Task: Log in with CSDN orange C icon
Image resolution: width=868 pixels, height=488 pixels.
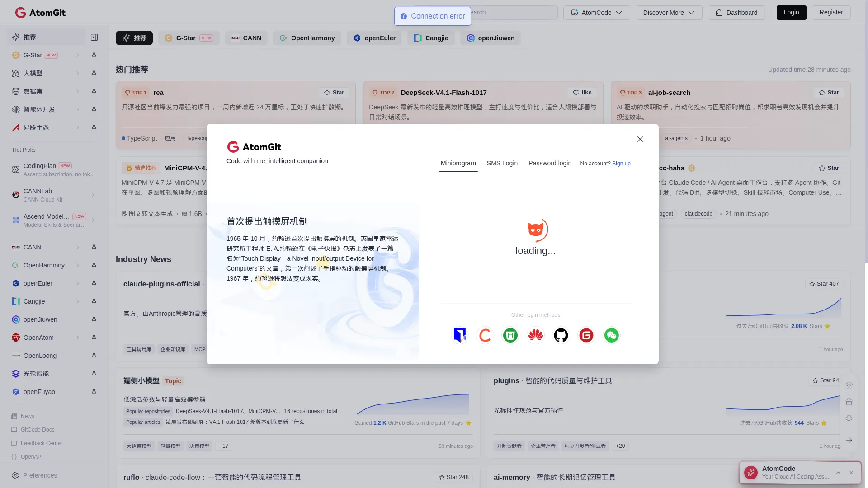Action: 485,335
